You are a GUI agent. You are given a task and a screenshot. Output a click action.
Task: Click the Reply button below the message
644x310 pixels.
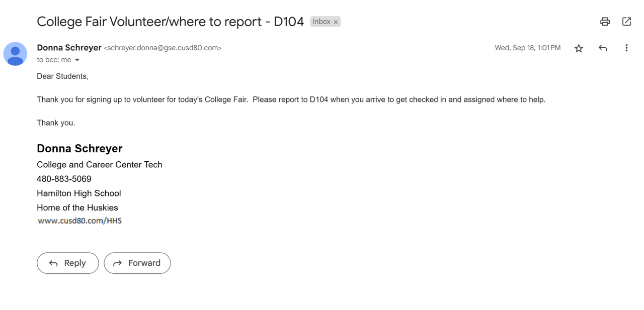point(68,263)
